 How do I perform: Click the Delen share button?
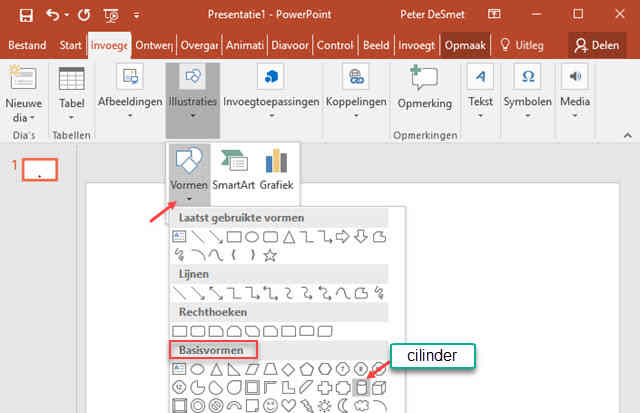[597, 45]
